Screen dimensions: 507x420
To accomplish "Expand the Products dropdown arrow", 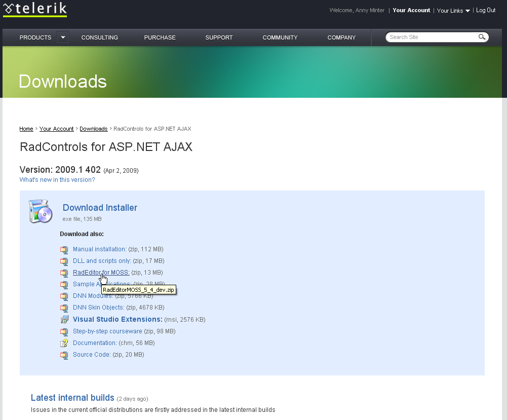I will [x=63, y=37].
